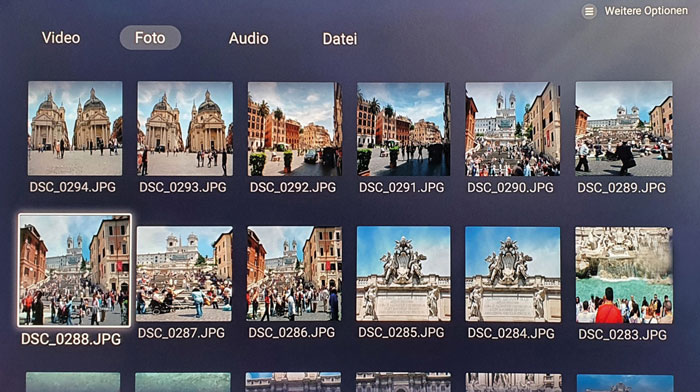Click the DSC_0288.JPG file name label

point(71,339)
